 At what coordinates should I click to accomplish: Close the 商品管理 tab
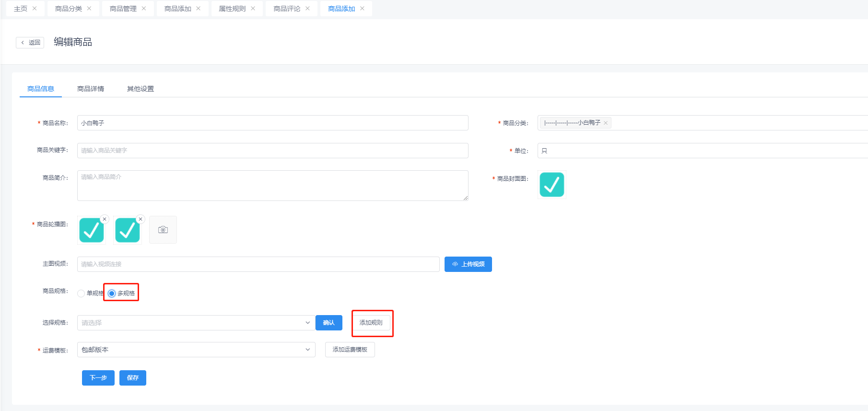pos(144,9)
